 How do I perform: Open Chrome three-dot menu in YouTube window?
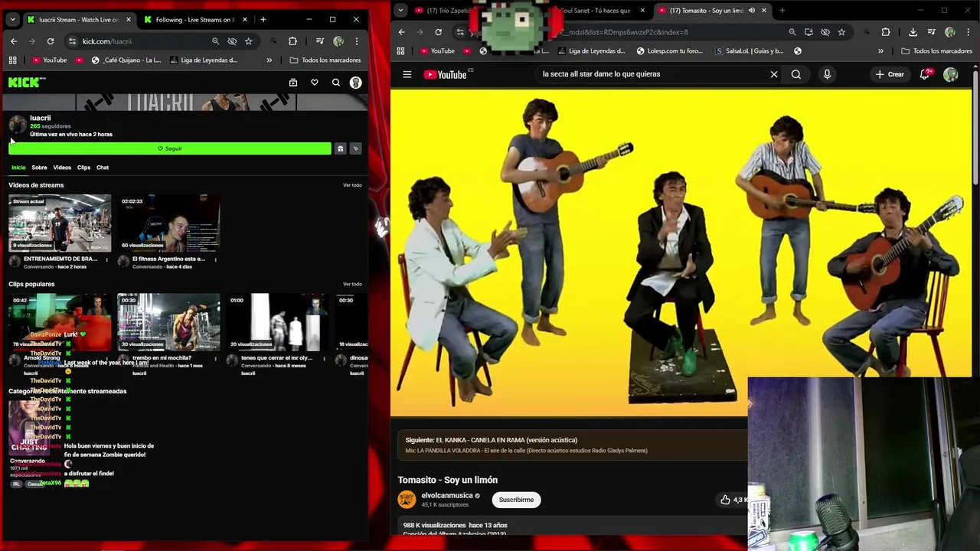click(969, 32)
